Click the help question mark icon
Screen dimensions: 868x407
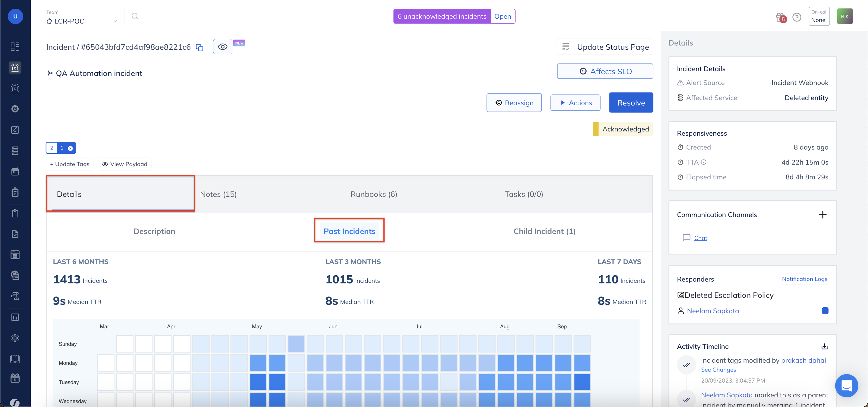[x=797, y=17]
